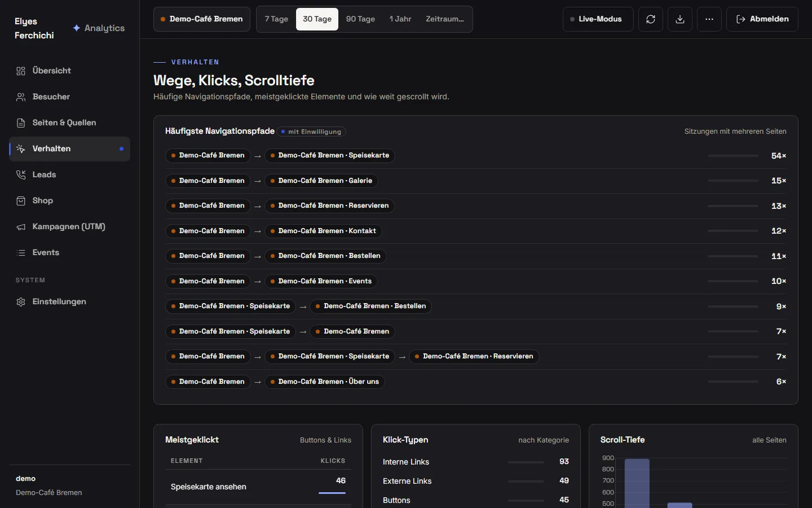Click the download export icon
Image resolution: width=812 pixels, height=508 pixels.
coord(680,19)
